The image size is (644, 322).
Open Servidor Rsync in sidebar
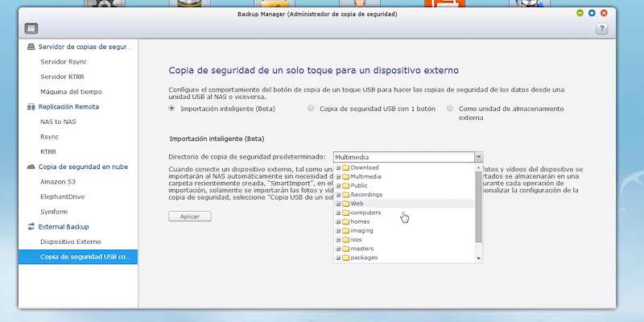pyautogui.click(x=64, y=62)
